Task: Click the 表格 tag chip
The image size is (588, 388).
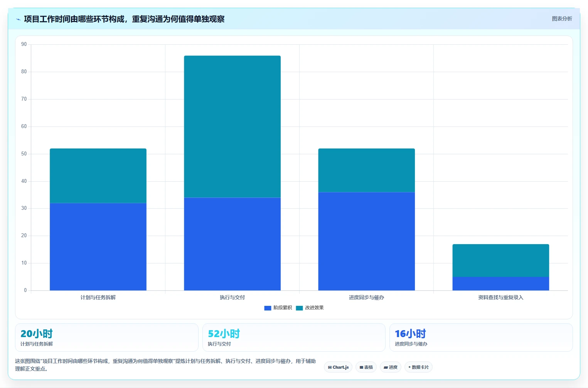Action: (366, 367)
